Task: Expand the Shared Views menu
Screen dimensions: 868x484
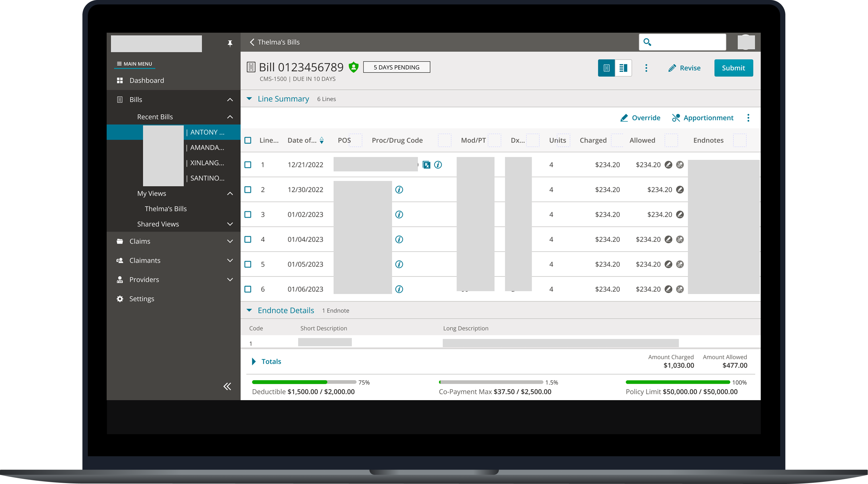Action: (x=230, y=224)
